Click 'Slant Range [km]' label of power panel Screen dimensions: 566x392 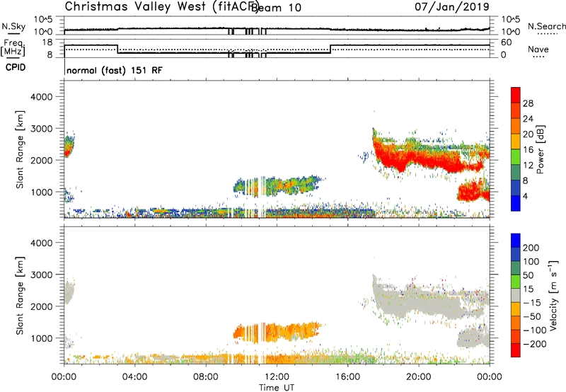click(x=20, y=149)
